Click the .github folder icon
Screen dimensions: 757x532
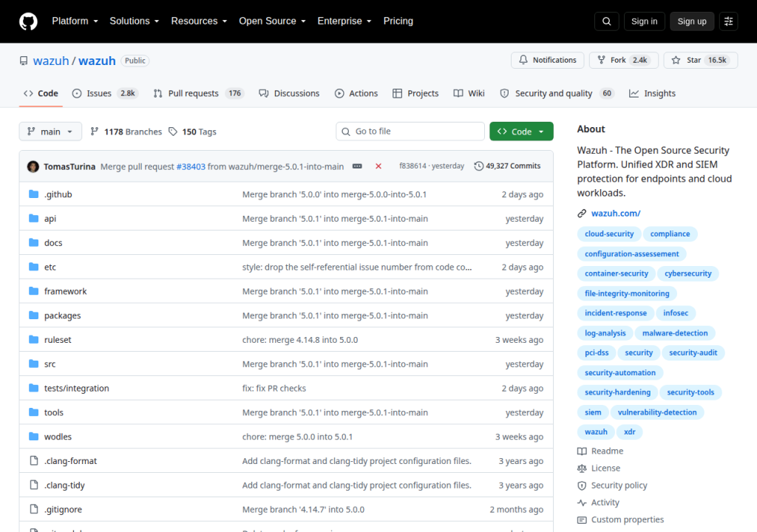coord(34,194)
